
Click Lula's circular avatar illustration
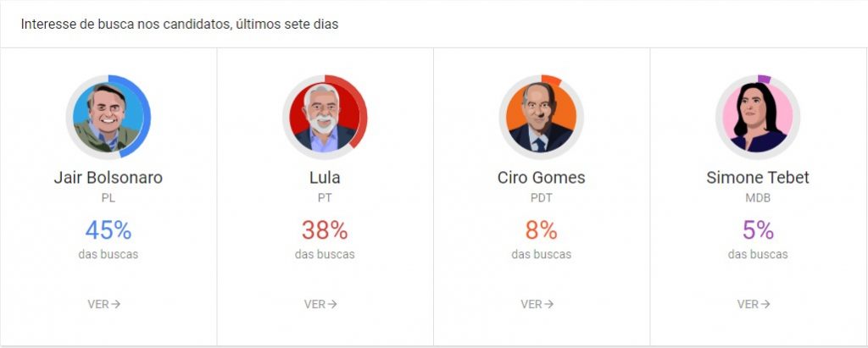(325, 117)
